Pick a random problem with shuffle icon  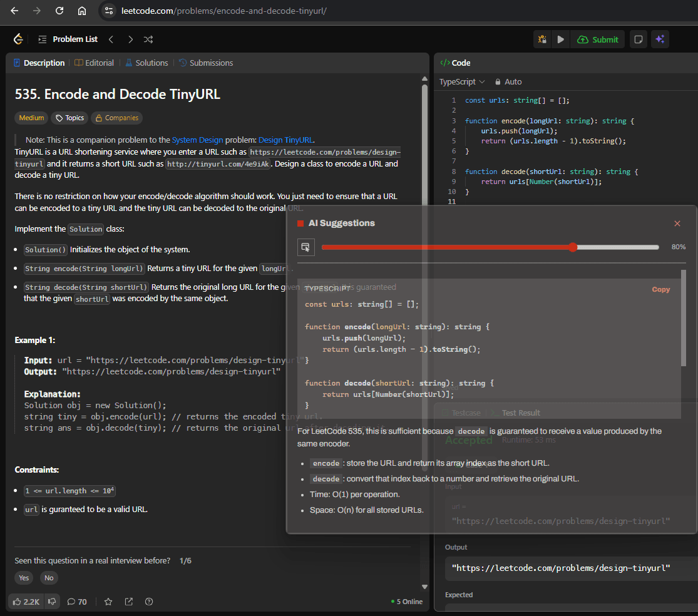point(148,39)
